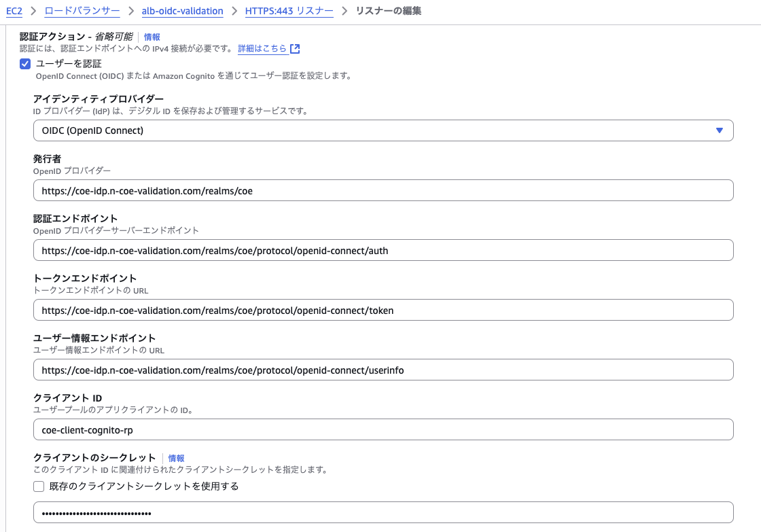This screenshot has height=532, width=761.
Task: Click into the 発行者 URL field
Action: (x=383, y=190)
